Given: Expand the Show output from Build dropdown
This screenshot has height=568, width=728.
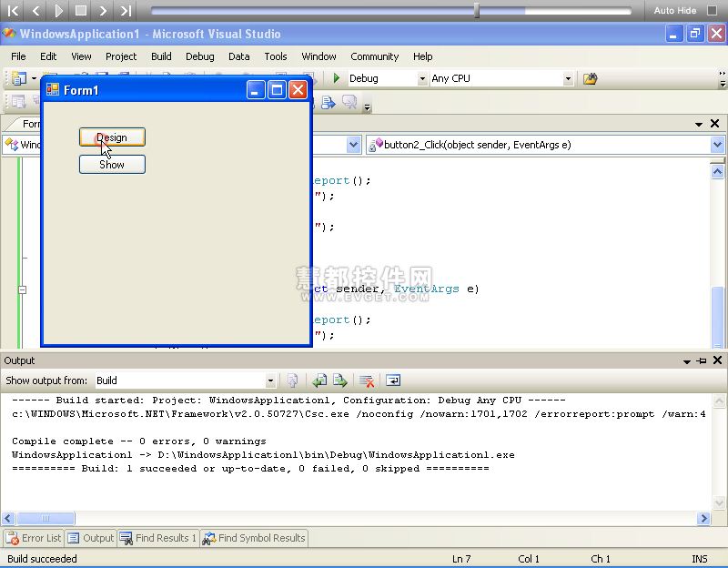Looking at the screenshot, I should pyautogui.click(x=270, y=380).
